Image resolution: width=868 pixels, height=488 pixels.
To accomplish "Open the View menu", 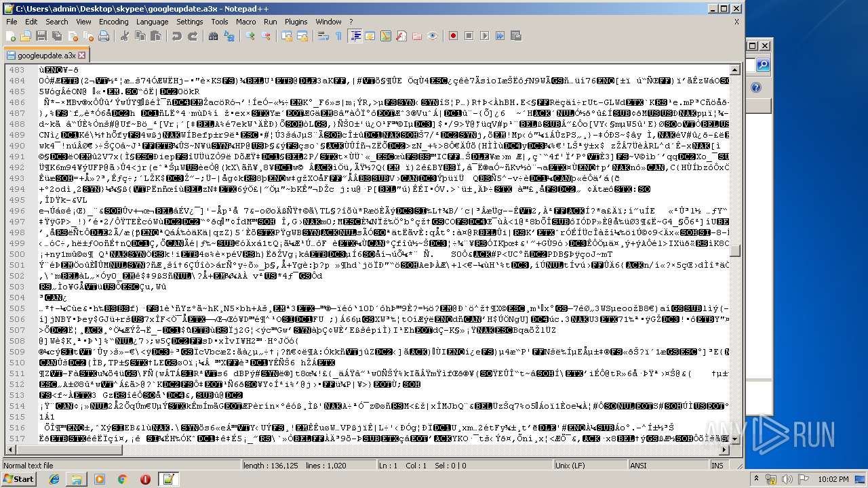I will tap(83, 22).
